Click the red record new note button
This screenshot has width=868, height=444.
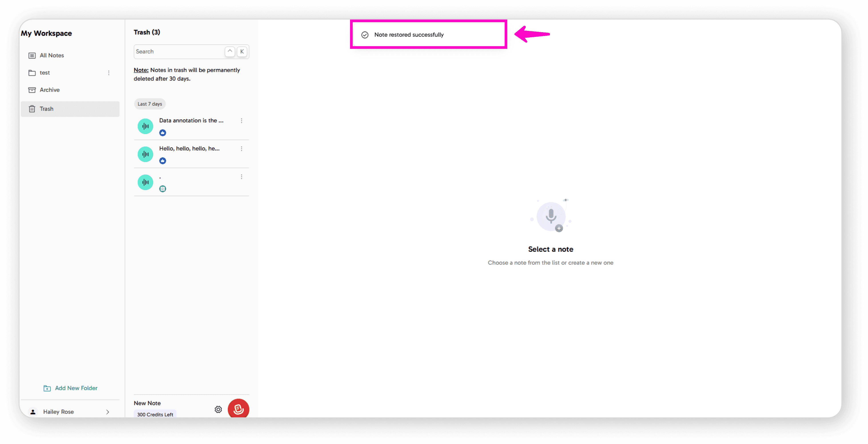[238, 409]
